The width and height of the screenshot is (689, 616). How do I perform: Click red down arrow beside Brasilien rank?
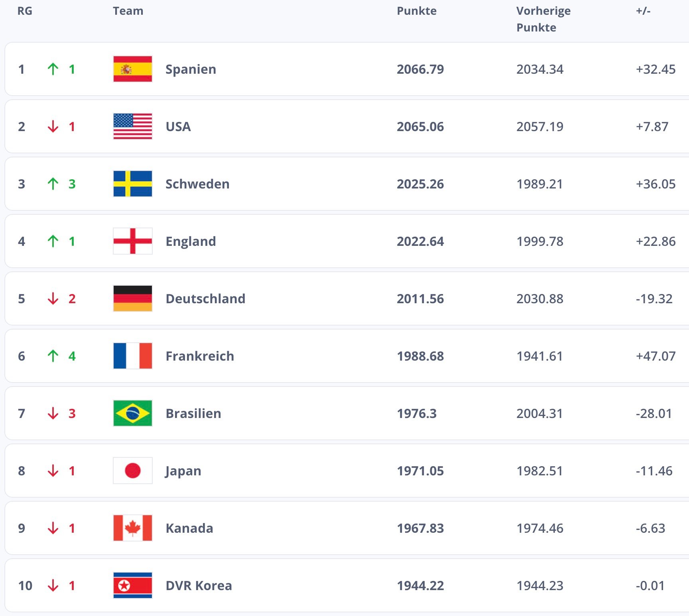[x=53, y=413]
